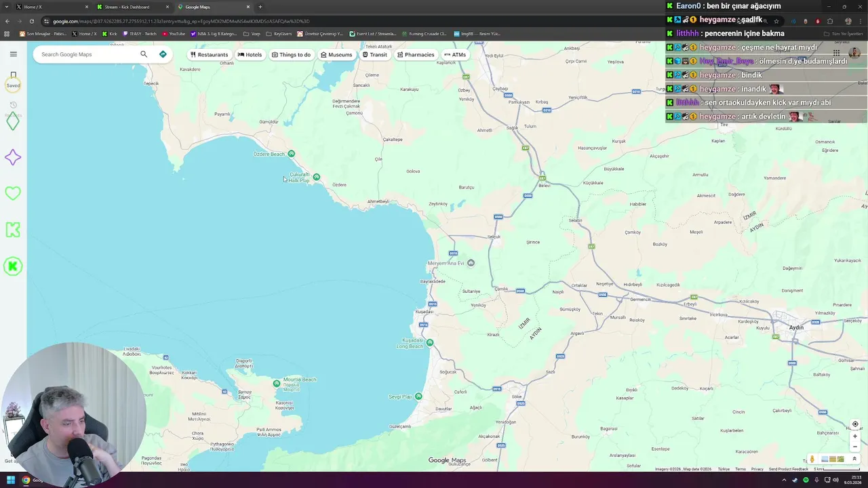Select the Museums category chip
Image resolution: width=868 pixels, height=488 pixels.
pyautogui.click(x=336, y=54)
